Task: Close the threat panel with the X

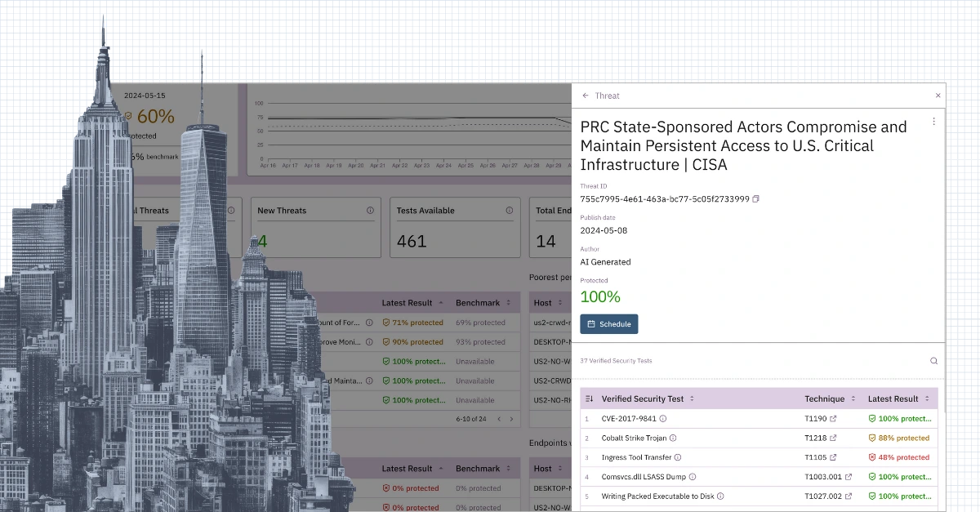Action: click(x=938, y=96)
